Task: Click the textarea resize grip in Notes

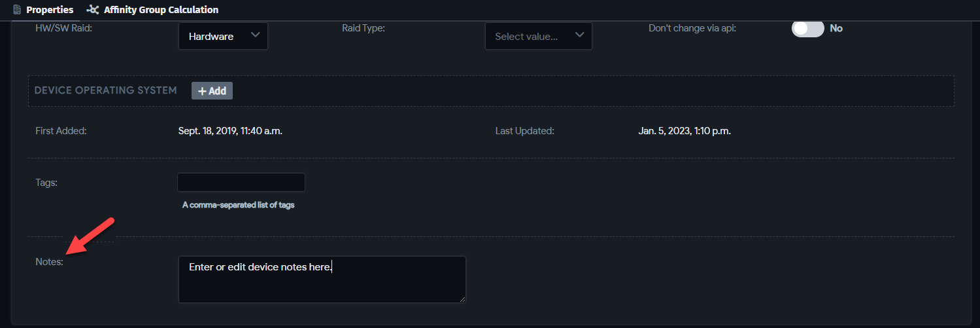Action: pyautogui.click(x=462, y=299)
